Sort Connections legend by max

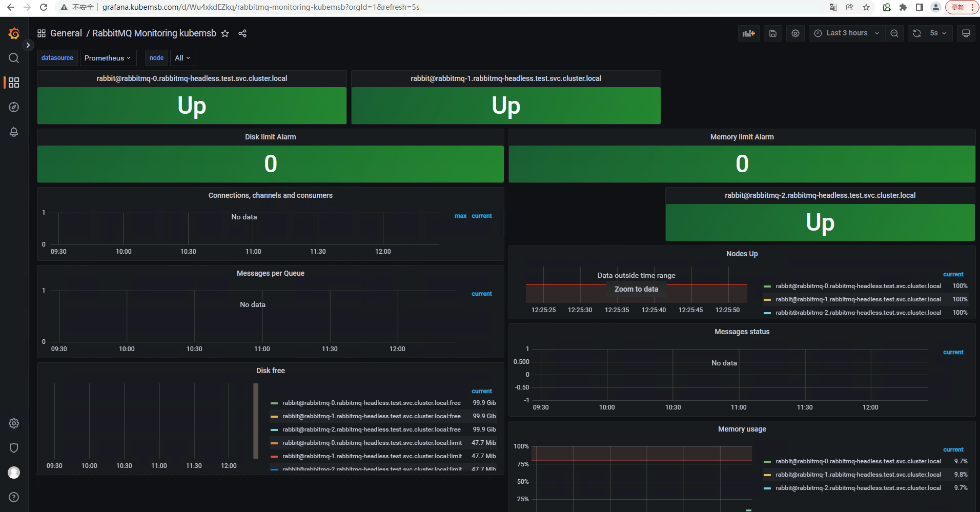[461, 216]
